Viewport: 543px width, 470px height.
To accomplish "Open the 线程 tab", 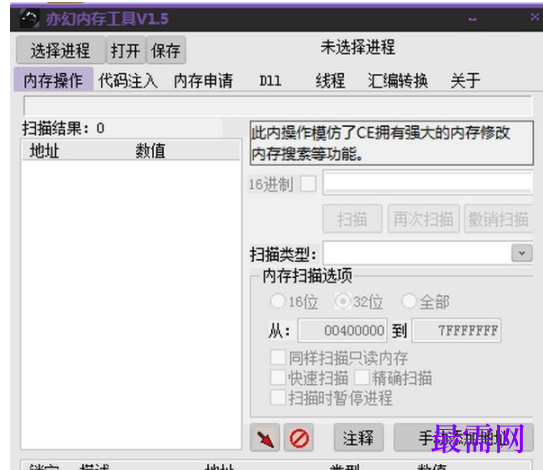I will click(330, 81).
